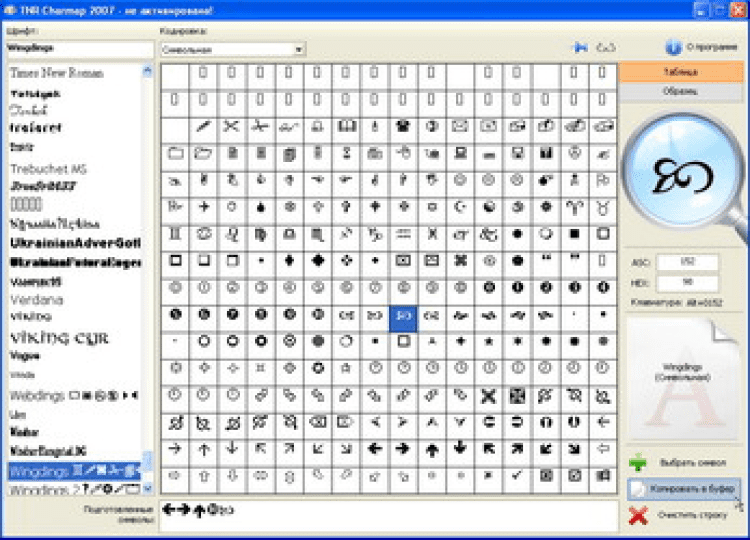Choose the VIKING CUR font
The image size is (750, 540).
(x=59, y=338)
